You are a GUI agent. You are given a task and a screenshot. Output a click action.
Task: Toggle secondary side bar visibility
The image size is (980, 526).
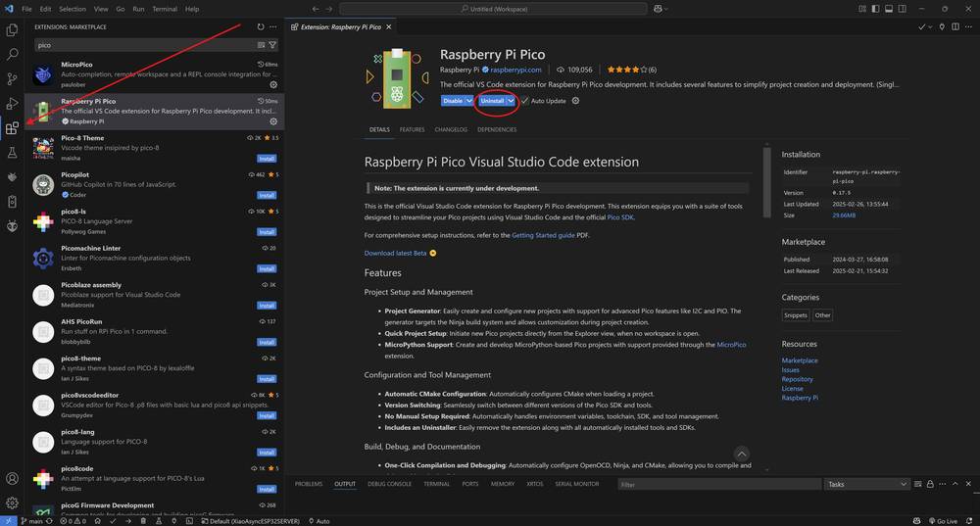[x=902, y=9]
